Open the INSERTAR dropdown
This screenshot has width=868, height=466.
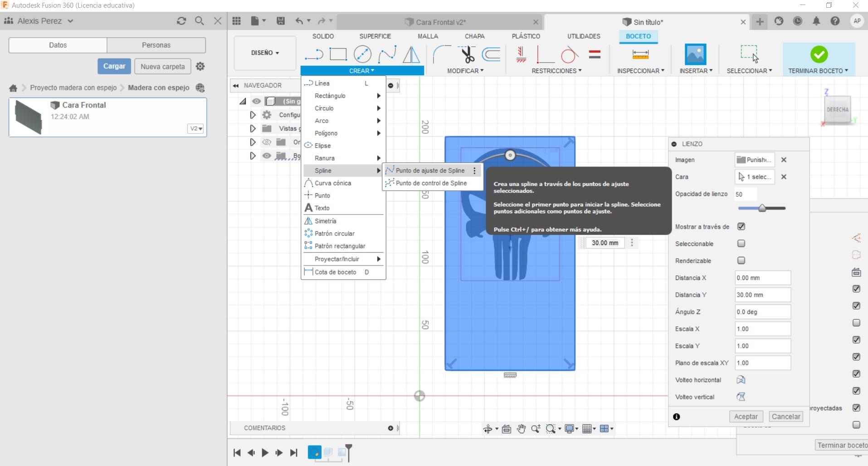coord(696,71)
